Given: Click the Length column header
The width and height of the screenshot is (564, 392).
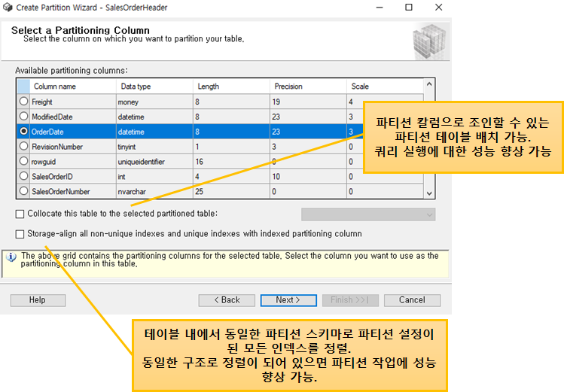Looking at the screenshot, I should (x=231, y=87).
